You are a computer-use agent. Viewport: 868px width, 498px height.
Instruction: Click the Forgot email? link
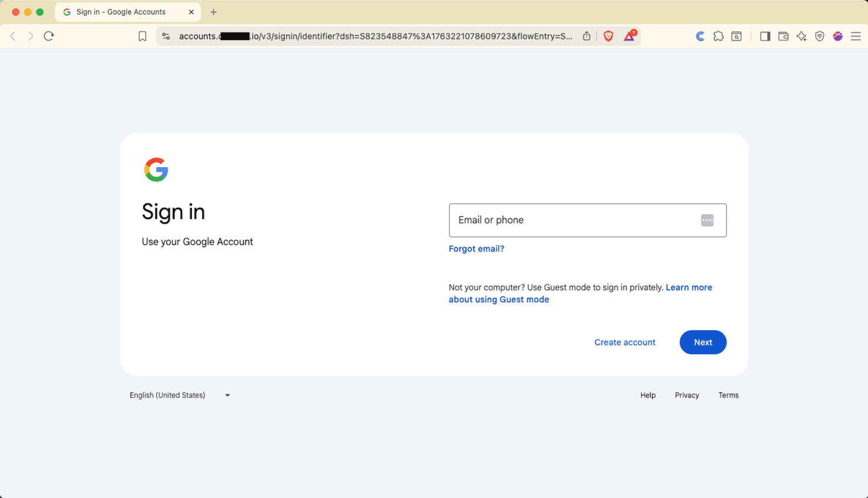click(x=476, y=248)
